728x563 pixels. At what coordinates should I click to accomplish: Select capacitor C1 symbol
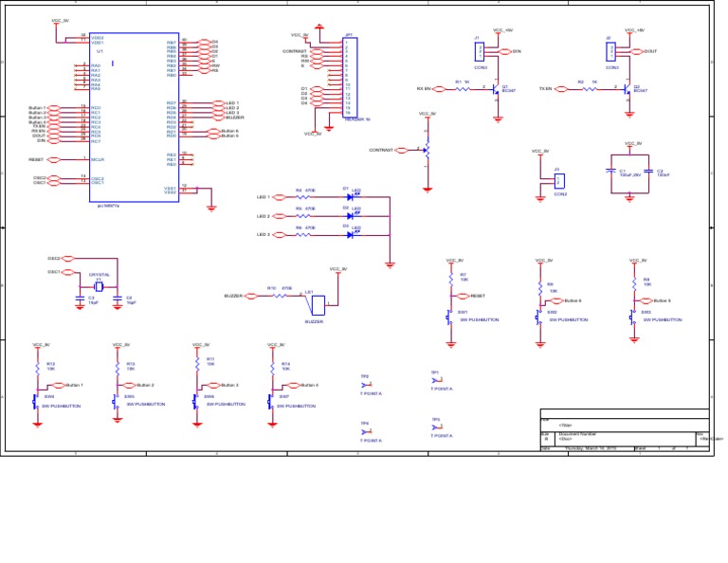click(x=611, y=171)
